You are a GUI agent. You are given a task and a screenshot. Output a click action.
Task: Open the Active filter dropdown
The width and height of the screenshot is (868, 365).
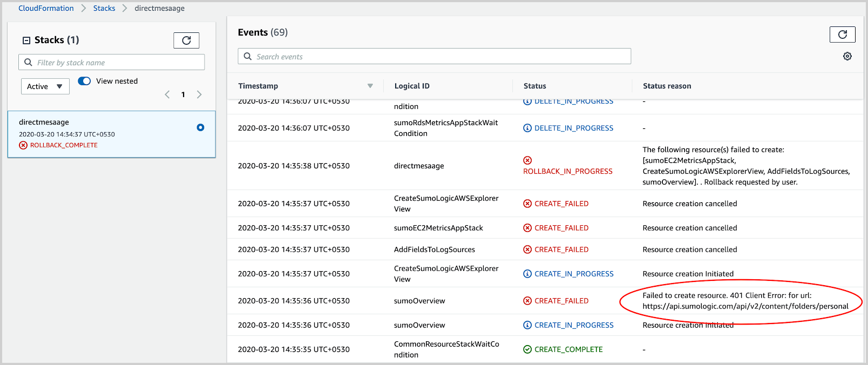45,86
